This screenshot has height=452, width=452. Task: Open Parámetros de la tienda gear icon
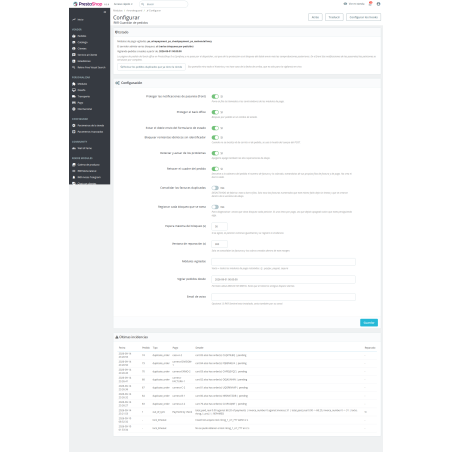click(74, 125)
